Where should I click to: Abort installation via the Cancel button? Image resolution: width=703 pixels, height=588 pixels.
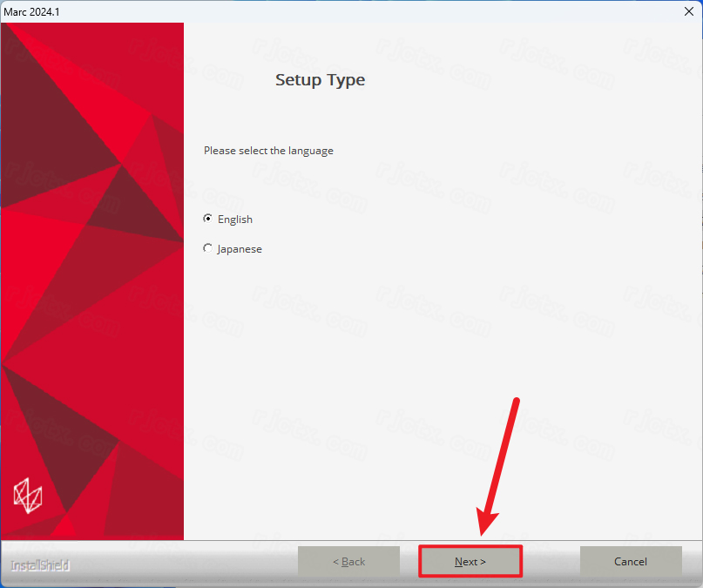click(631, 561)
